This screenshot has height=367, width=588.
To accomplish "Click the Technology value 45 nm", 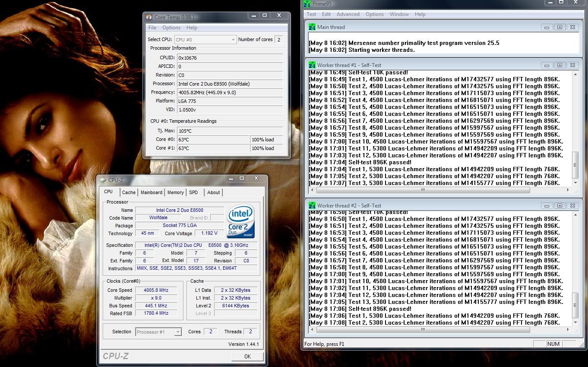I will (147, 233).
